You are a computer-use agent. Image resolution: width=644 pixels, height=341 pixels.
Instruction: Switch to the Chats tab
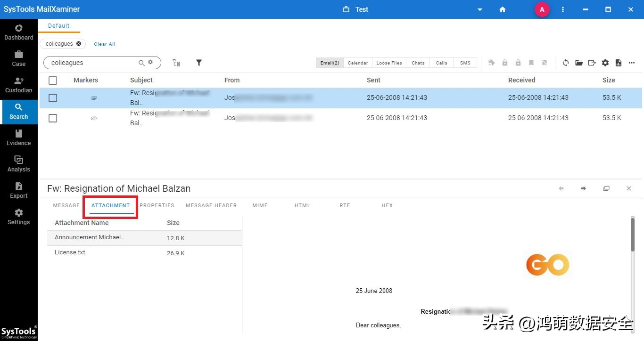418,63
